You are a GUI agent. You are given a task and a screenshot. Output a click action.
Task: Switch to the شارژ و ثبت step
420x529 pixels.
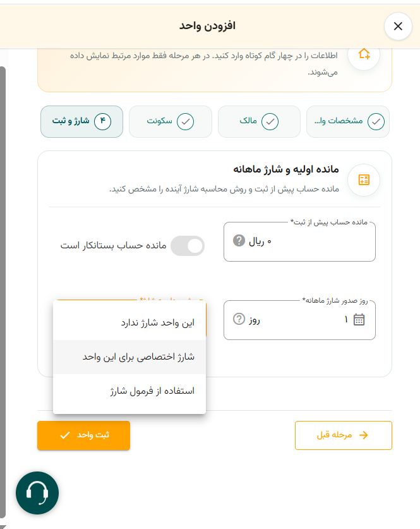click(x=81, y=121)
